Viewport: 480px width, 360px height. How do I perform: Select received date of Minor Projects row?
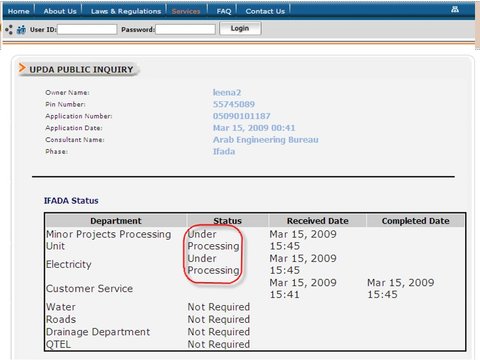click(303, 240)
